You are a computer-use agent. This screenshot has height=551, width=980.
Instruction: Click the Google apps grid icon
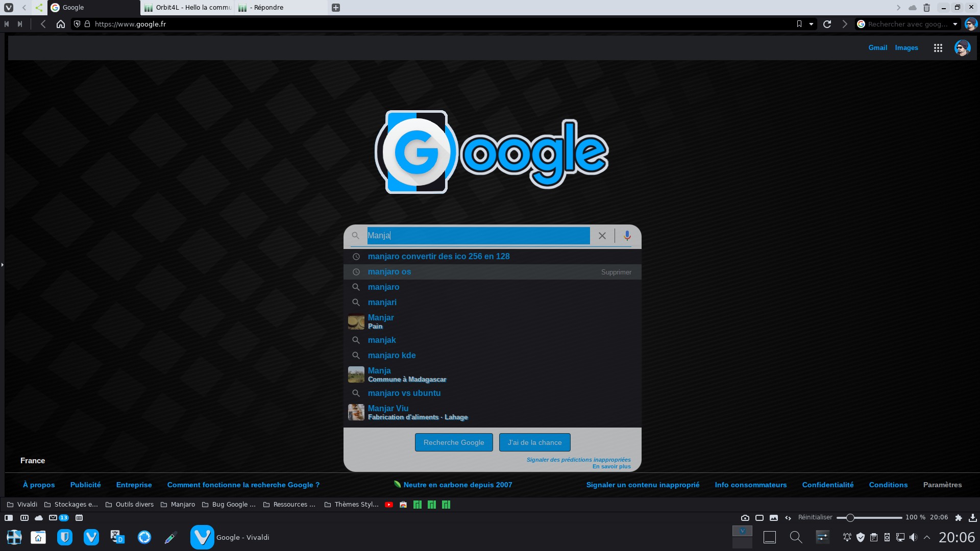point(938,47)
